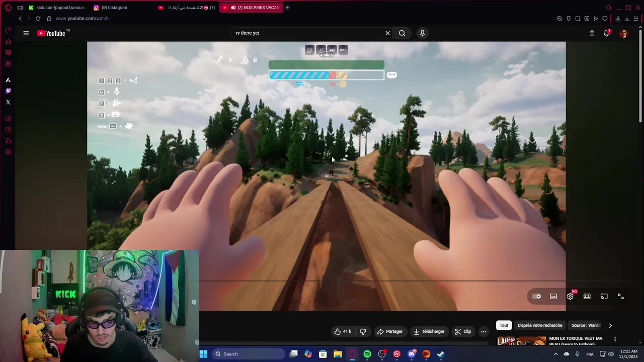Screen dimensions: 644x362
Task: Open File Explorer from the taskbar
Action: pyautogui.click(x=338, y=354)
